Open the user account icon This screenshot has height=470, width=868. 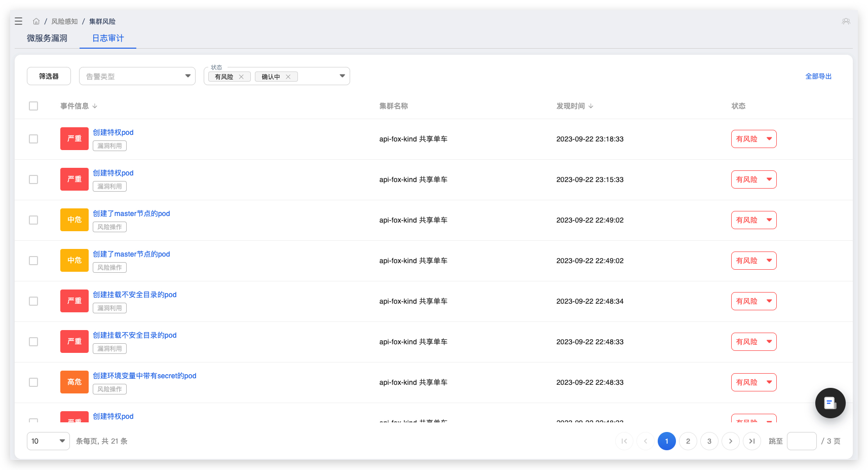coord(846,21)
